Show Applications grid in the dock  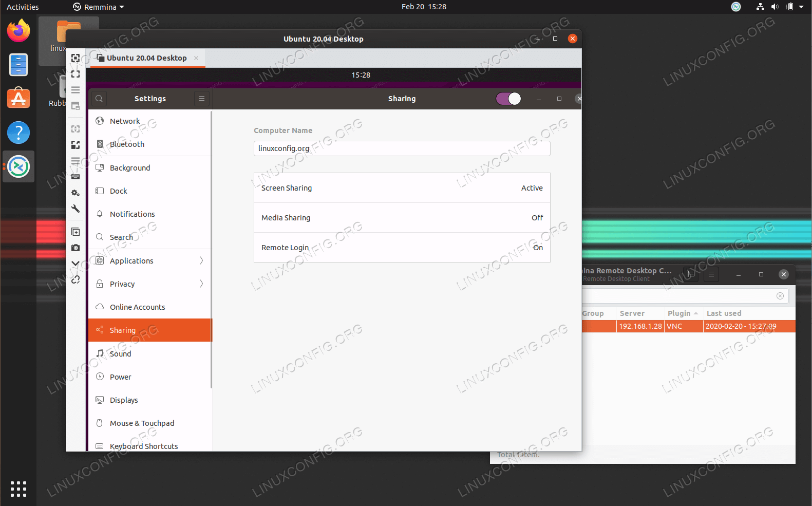[18, 489]
